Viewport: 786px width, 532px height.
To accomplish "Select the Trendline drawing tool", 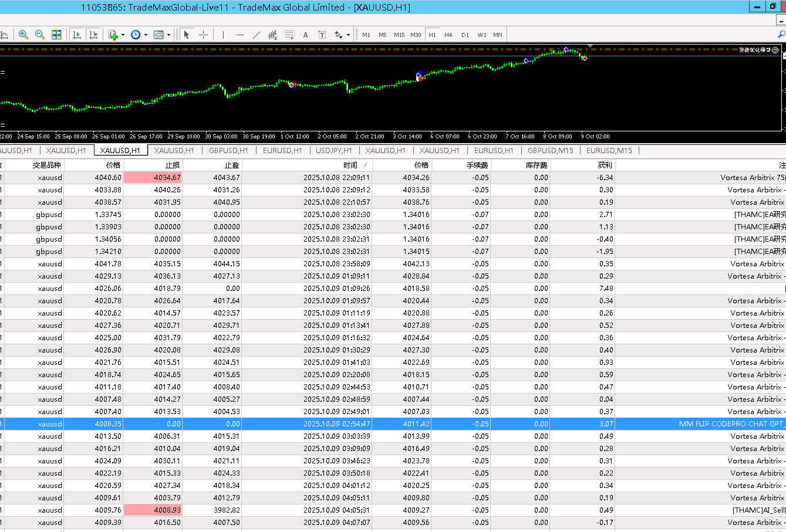I will click(x=256, y=35).
